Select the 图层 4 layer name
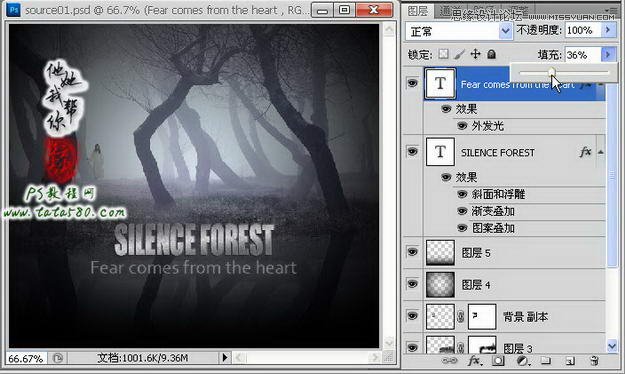This screenshot has height=374, width=625. pyautogui.click(x=476, y=285)
